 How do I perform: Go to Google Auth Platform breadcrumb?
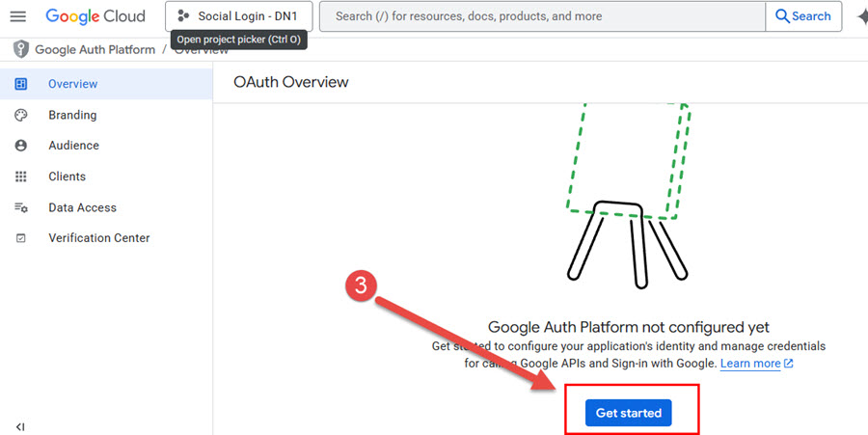pyautogui.click(x=95, y=49)
